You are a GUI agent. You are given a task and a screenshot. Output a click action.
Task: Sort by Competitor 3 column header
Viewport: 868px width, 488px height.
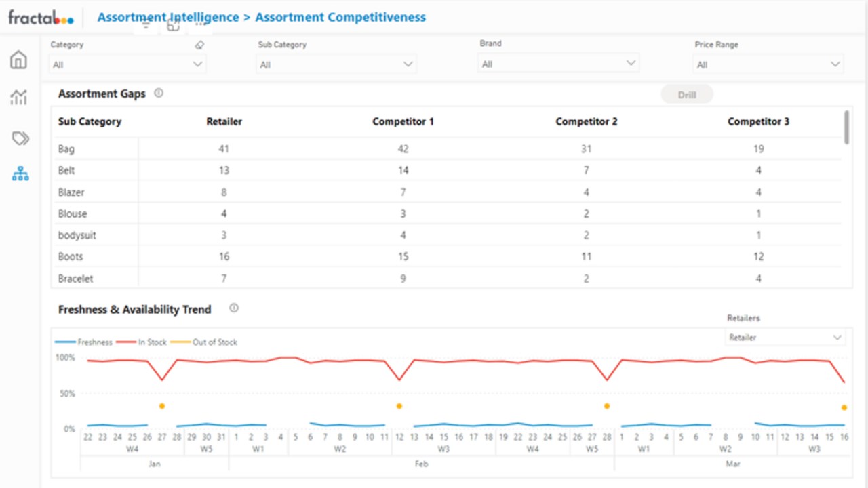coord(759,122)
